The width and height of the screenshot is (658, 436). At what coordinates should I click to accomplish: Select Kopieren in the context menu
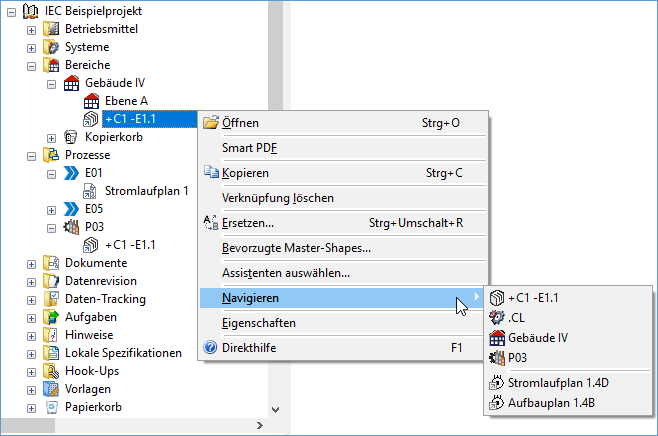point(245,173)
